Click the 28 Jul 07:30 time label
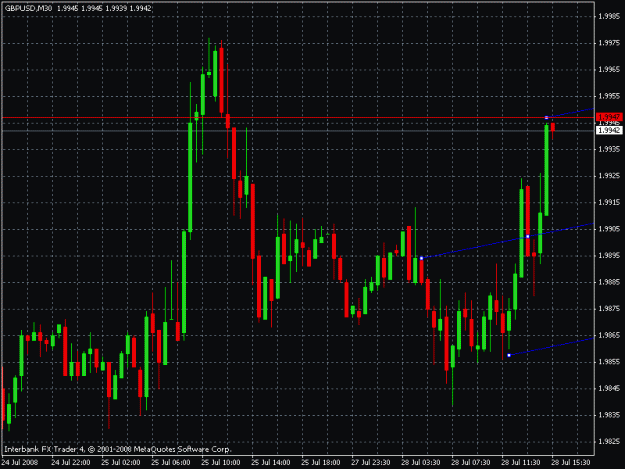This screenshot has width=625, height=469. [x=471, y=463]
